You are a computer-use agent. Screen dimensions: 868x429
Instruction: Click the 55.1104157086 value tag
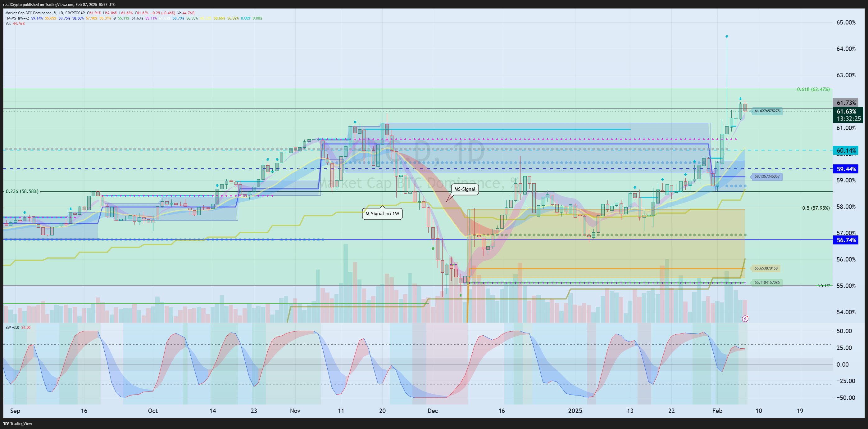point(767,282)
